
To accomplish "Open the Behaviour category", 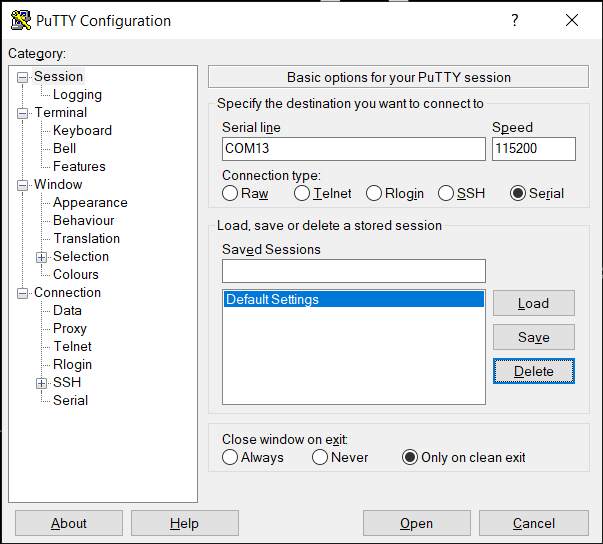I will [x=83, y=220].
